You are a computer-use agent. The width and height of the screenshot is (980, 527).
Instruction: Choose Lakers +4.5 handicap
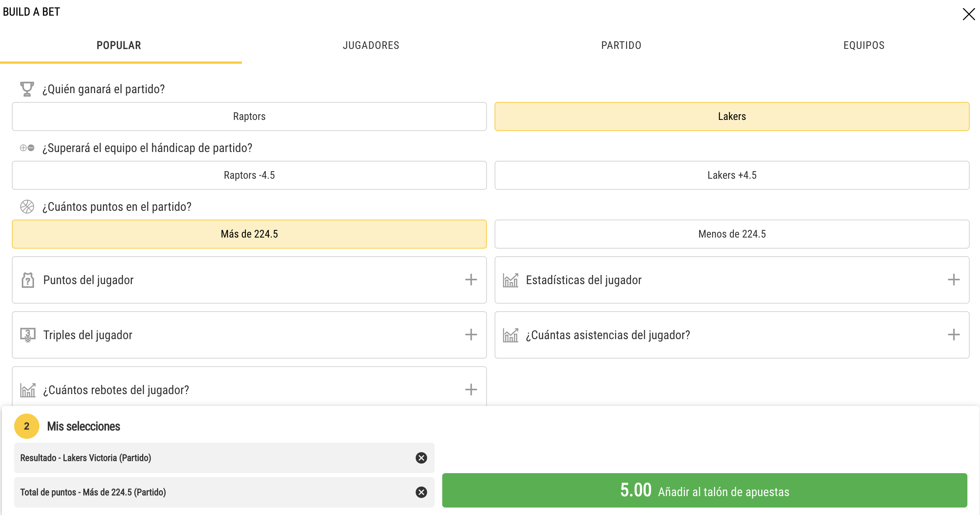[732, 175]
